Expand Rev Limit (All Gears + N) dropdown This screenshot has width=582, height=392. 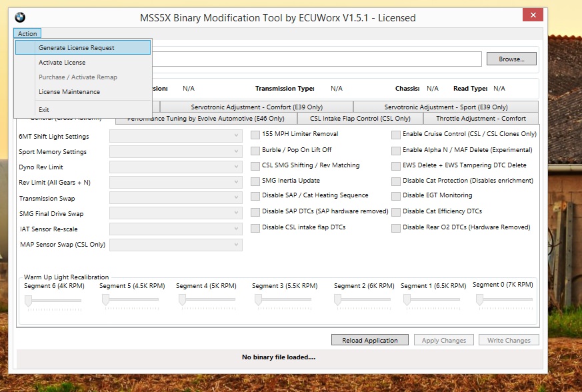point(176,182)
